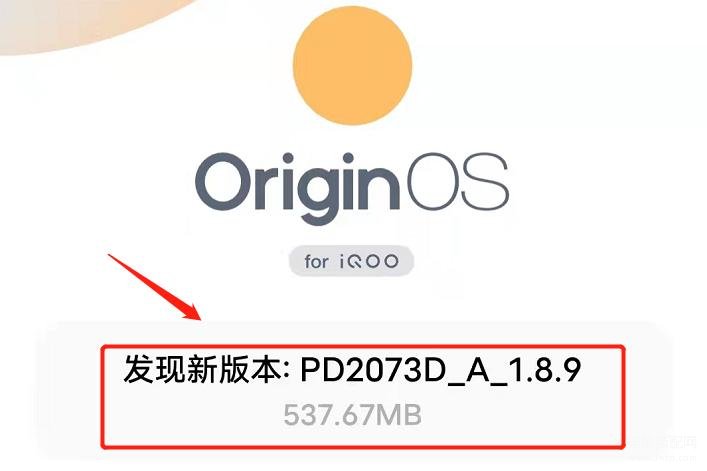The height and width of the screenshot is (471, 707).
Task: Click the red arrow annotation
Action: point(155,287)
